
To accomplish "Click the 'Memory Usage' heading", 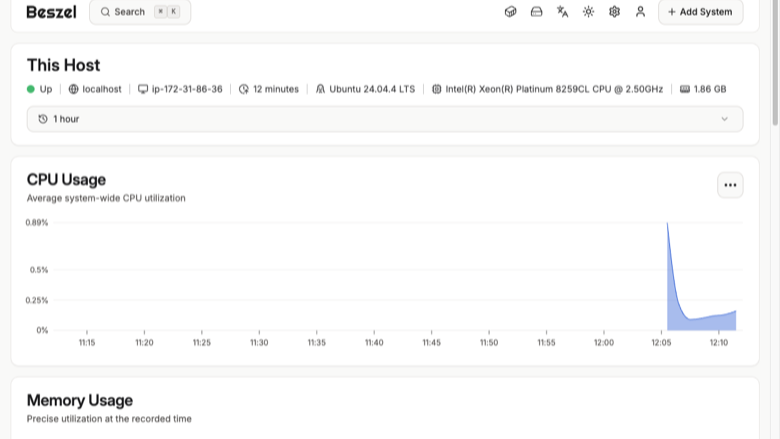I will 80,401.
